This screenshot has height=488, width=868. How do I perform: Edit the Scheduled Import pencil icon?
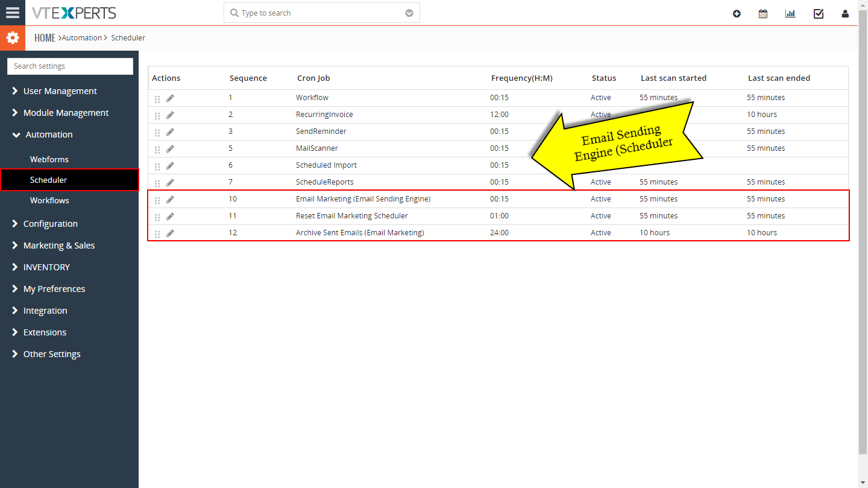point(170,166)
